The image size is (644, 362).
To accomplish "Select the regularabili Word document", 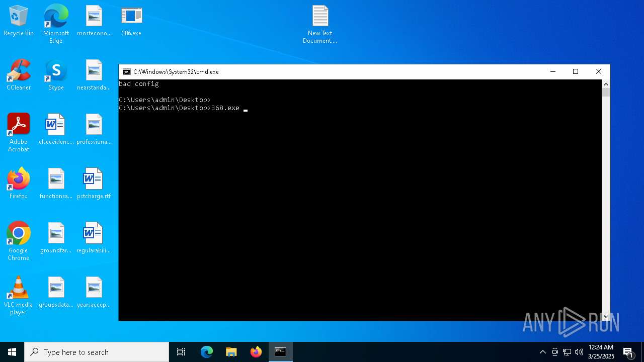I will pos(94,238).
